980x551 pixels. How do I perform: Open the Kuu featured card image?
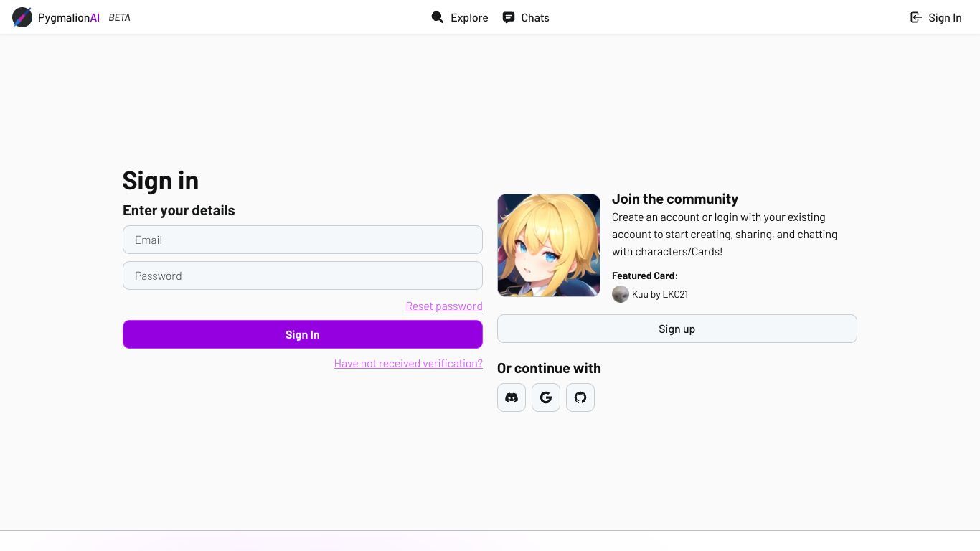coord(549,245)
